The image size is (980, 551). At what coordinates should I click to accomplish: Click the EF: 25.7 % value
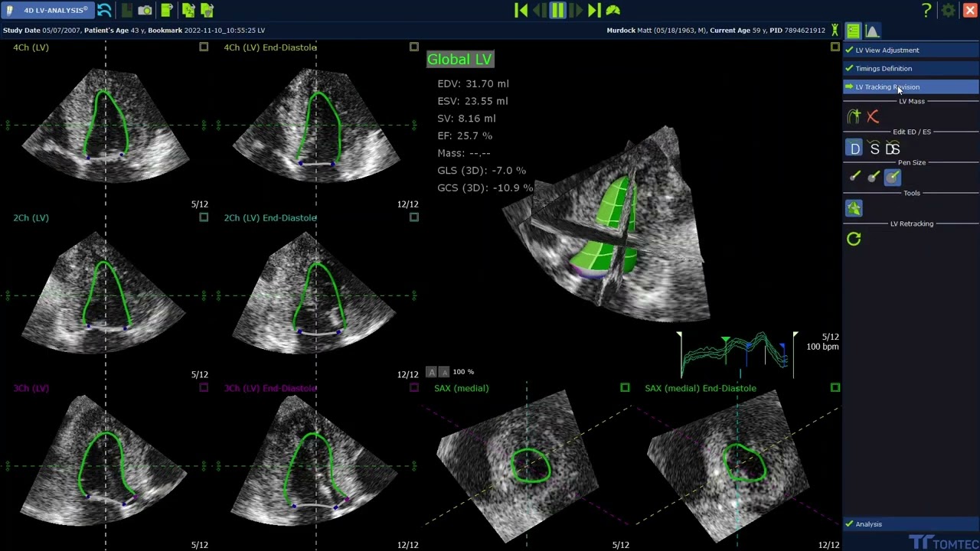click(465, 135)
